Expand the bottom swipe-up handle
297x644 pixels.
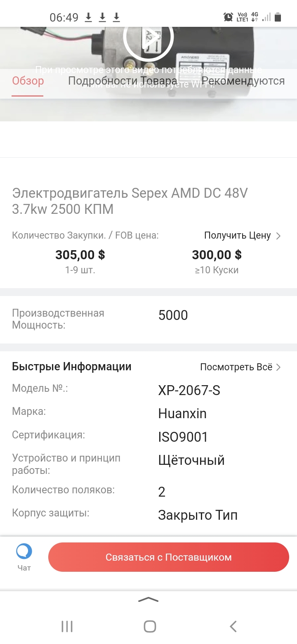[x=148, y=600]
